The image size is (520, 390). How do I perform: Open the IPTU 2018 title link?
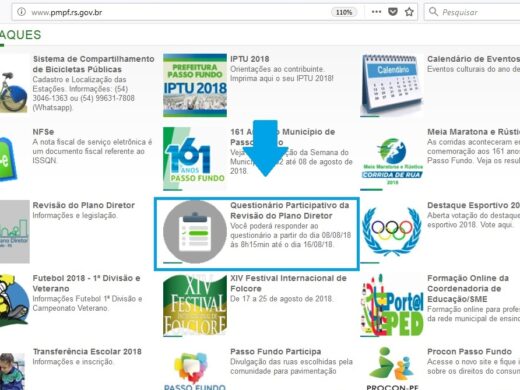pos(250,59)
